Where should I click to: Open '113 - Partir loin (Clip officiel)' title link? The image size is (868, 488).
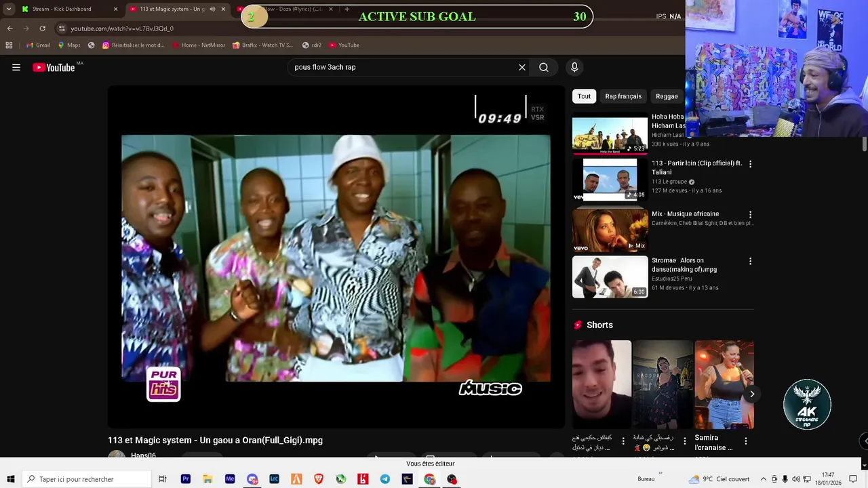point(697,167)
